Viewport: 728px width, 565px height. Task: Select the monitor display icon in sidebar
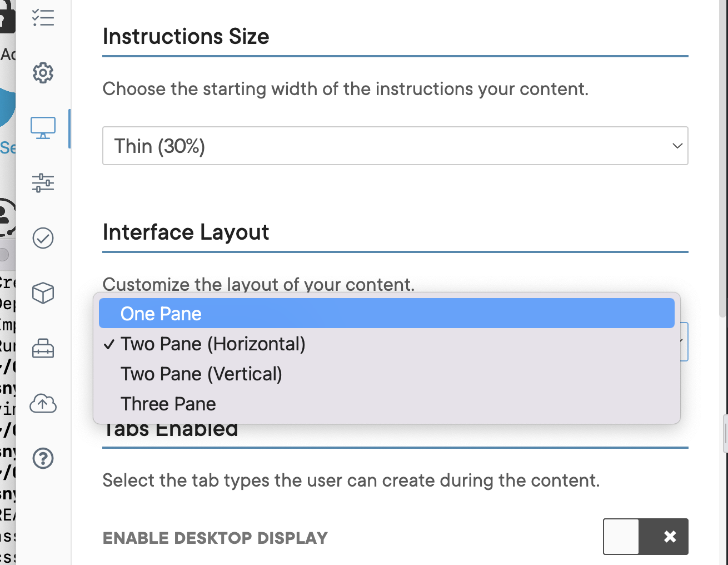[x=43, y=127]
